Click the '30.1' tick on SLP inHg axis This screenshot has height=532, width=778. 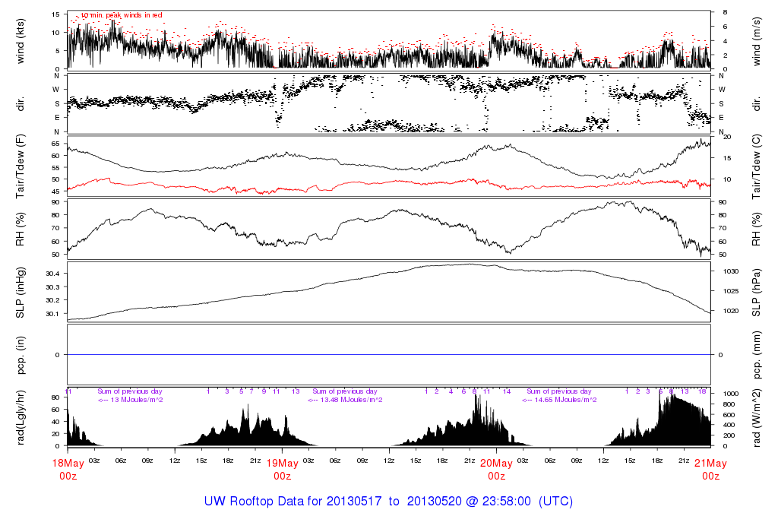[x=52, y=314]
